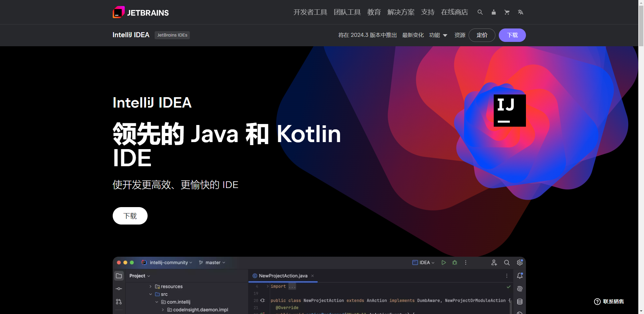This screenshot has height=314, width=644.
Task: Click the red window dot in IDE screenshot
Action: 119,262
